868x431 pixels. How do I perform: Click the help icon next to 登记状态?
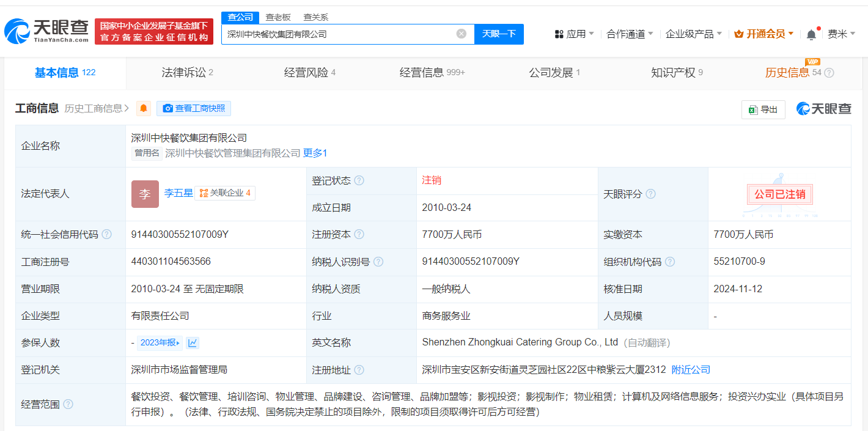359,181
